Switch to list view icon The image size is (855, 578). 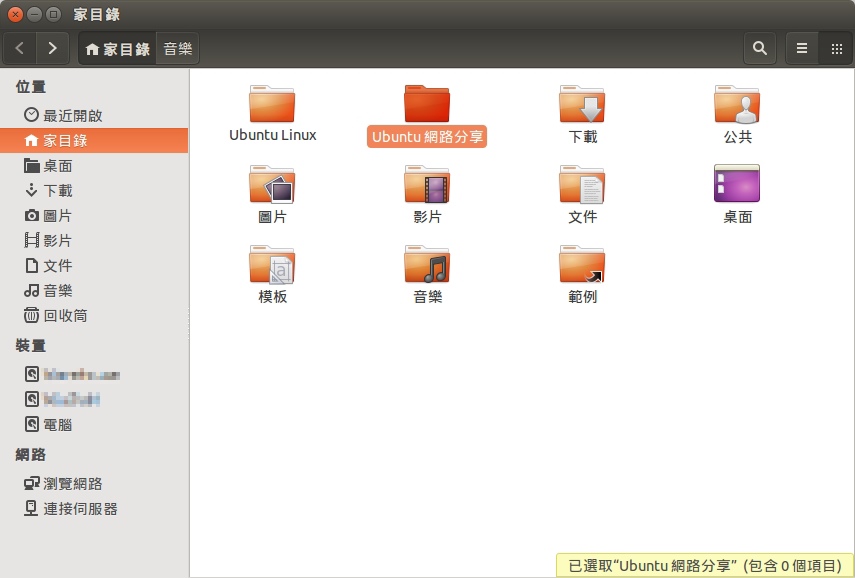pos(802,49)
